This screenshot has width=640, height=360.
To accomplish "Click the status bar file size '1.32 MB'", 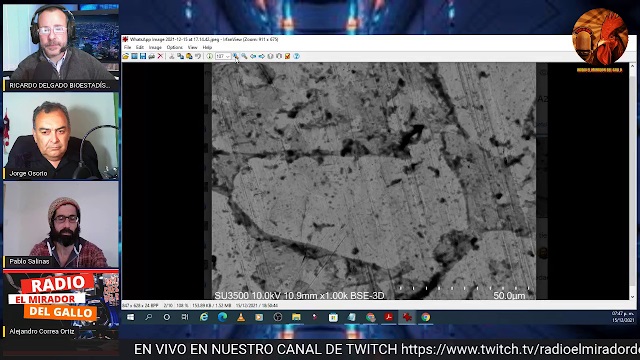I will click(x=223, y=305).
